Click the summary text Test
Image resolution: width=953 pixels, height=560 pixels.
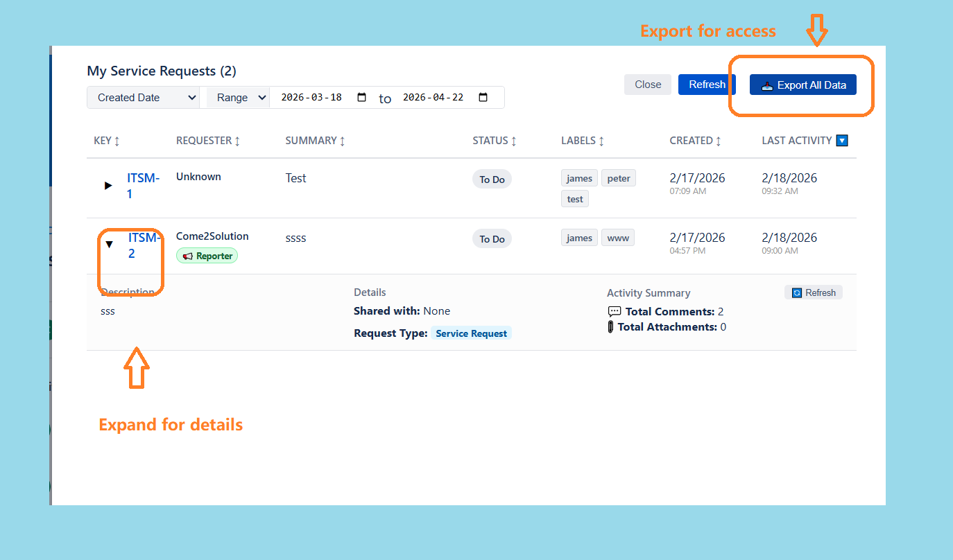(295, 178)
